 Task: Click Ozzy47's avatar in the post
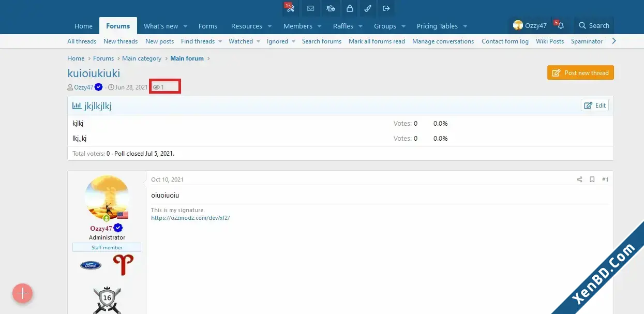(107, 197)
